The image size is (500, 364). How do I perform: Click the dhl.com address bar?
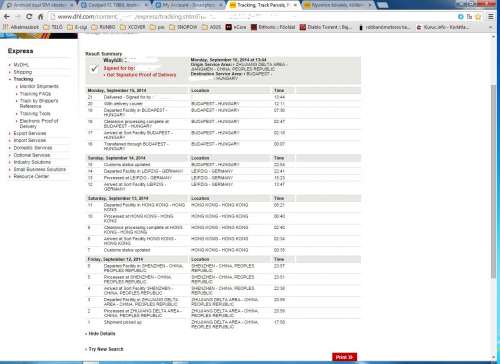(250, 17)
